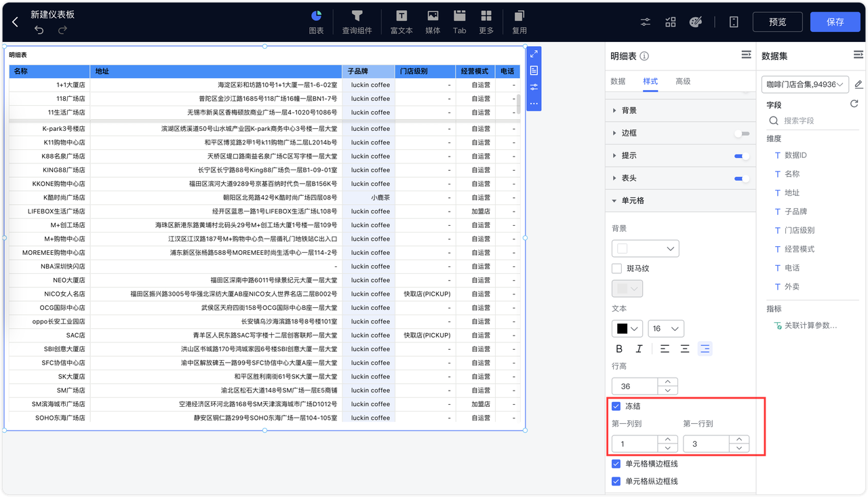Insert a 媒体 media component
The width and height of the screenshot is (868, 497).
[x=433, y=22]
